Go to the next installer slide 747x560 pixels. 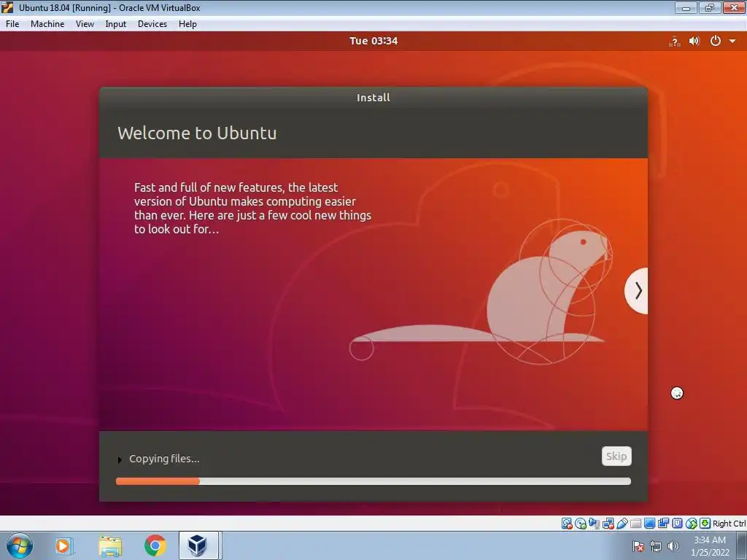[637, 290]
